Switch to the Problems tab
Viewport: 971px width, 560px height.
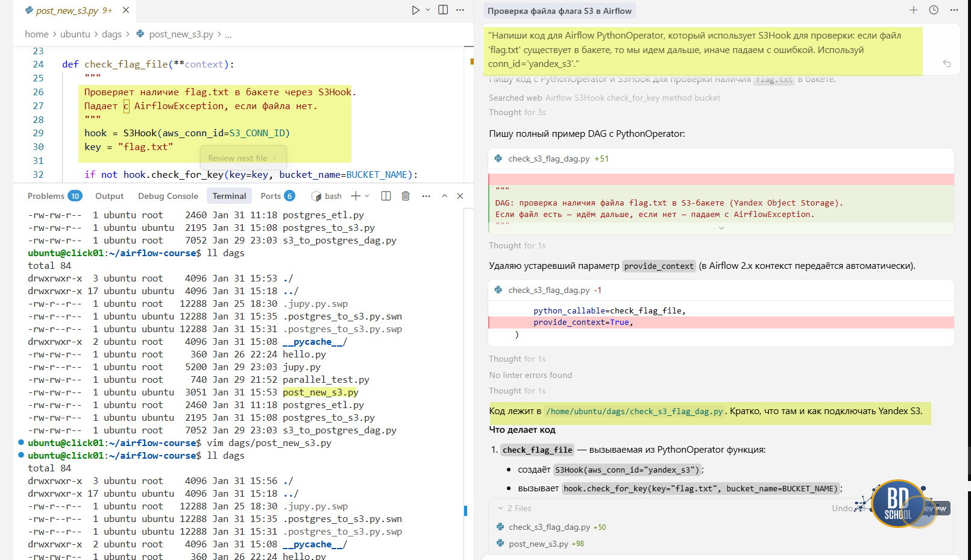(46, 196)
